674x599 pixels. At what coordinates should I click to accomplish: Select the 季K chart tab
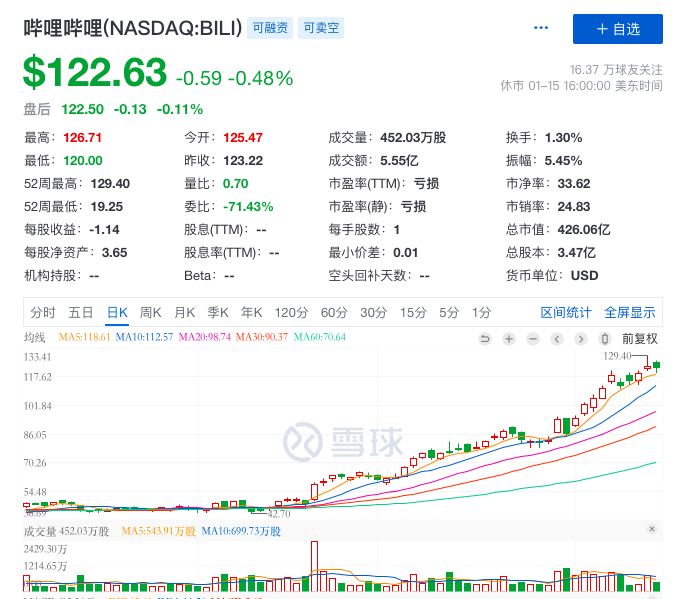pos(218,312)
